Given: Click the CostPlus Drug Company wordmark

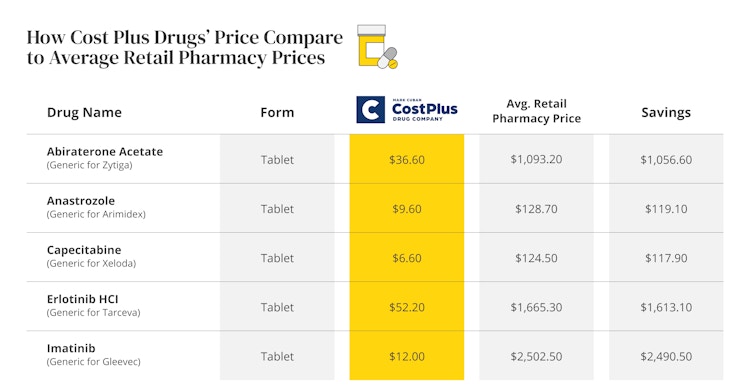Looking at the screenshot, I should [x=425, y=110].
